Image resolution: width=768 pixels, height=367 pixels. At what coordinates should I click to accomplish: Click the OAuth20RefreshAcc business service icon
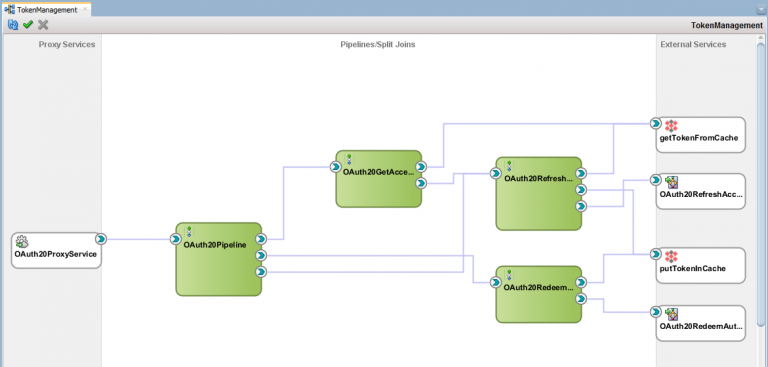[x=671, y=182]
